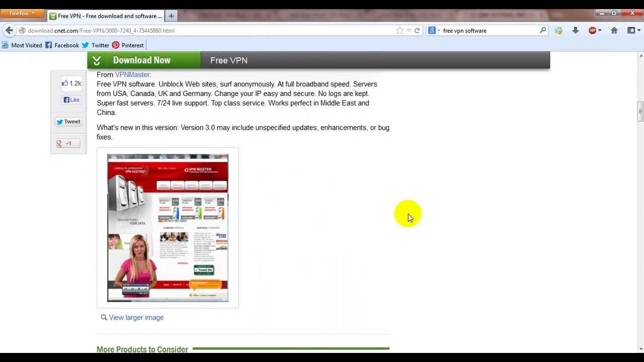Screen dimensions: 644x362
Task: Open a new tab with plus button
Action: tap(171, 16)
